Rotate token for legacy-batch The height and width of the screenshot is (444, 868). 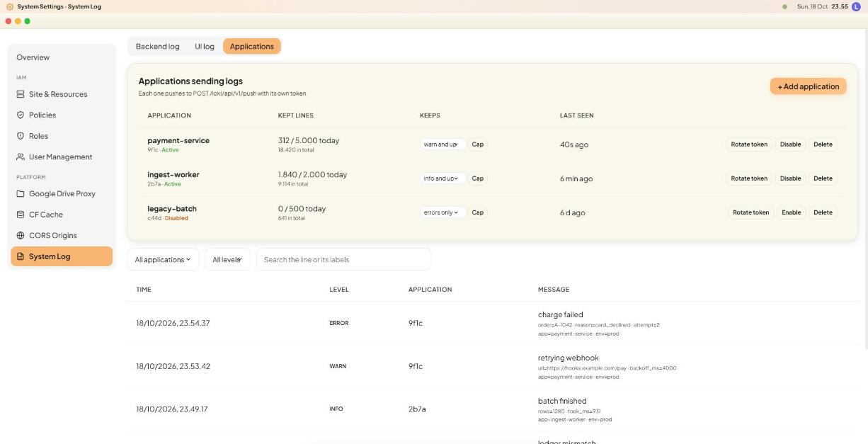[x=750, y=212]
